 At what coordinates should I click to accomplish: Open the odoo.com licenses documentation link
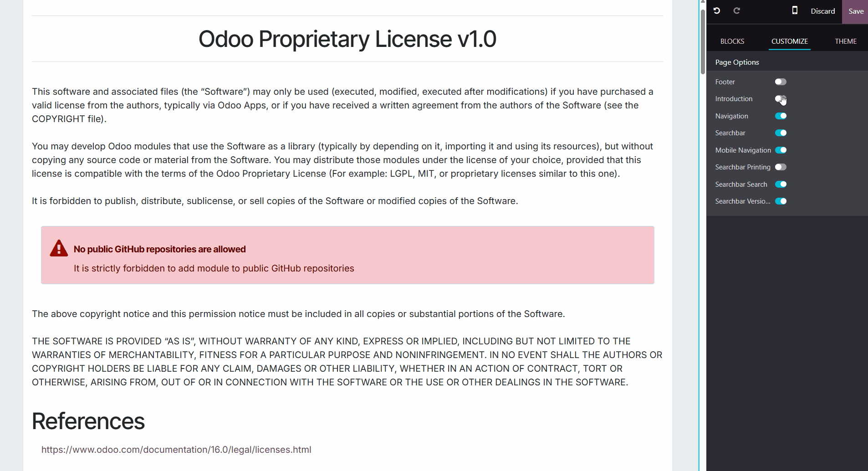point(176,450)
